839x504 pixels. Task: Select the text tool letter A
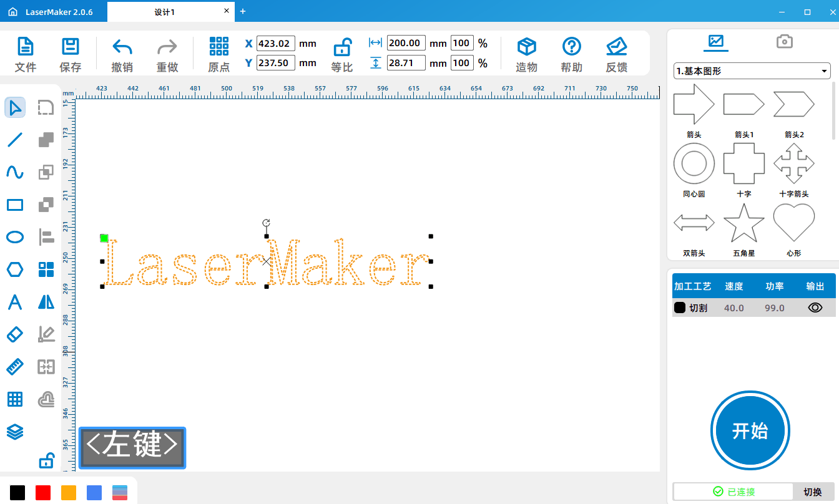click(15, 302)
